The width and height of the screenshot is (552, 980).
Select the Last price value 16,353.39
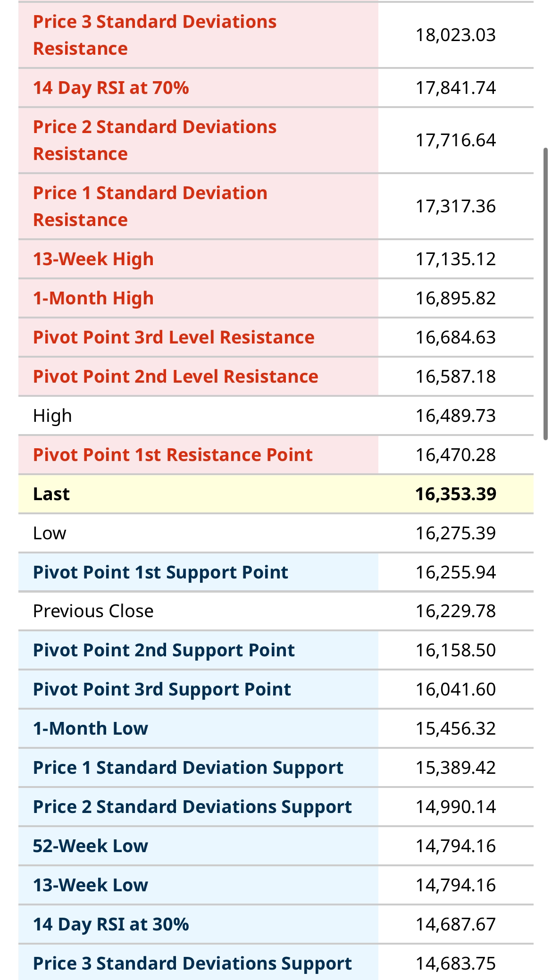(455, 494)
